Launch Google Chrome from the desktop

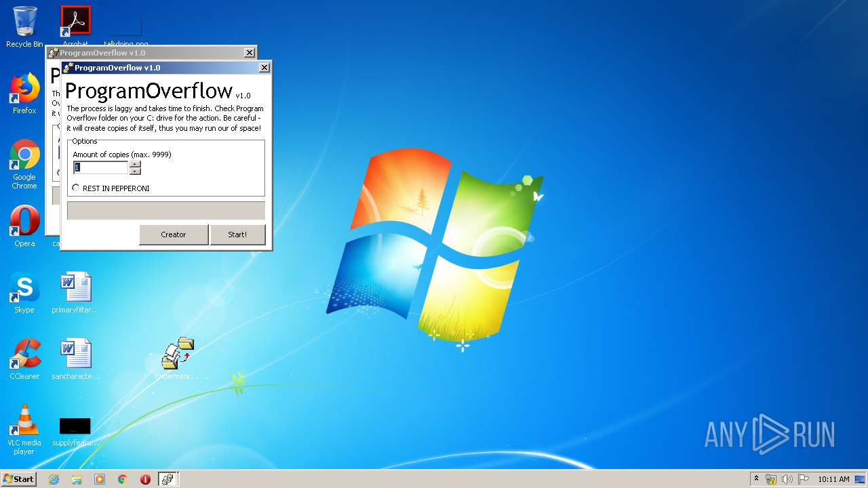(x=24, y=164)
